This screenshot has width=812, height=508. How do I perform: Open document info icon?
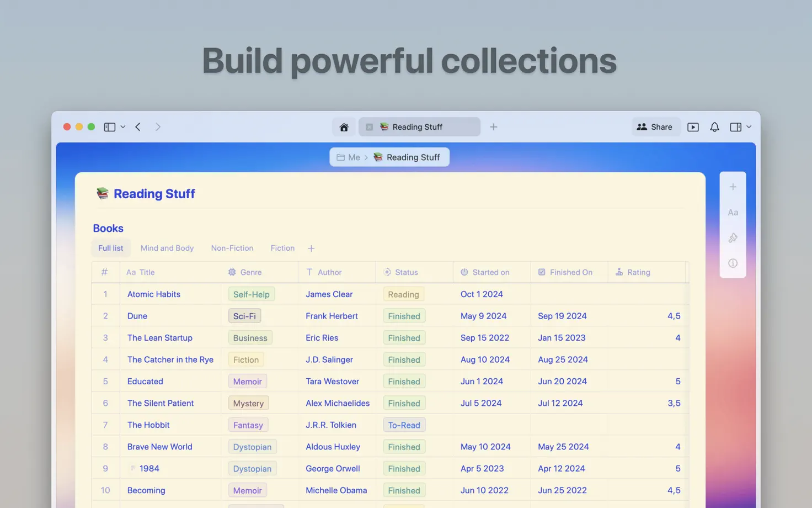point(733,263)
